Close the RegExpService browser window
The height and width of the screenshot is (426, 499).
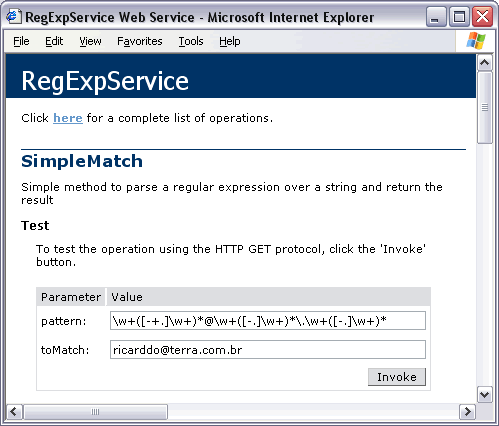(482, 17)
